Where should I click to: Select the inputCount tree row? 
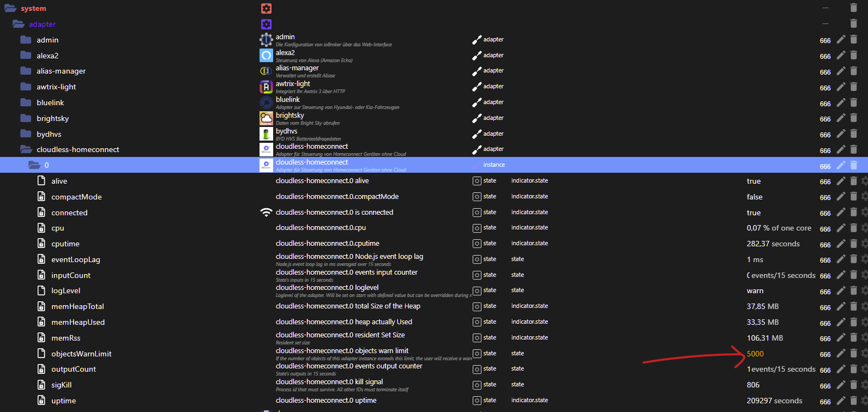click(71, 275)
